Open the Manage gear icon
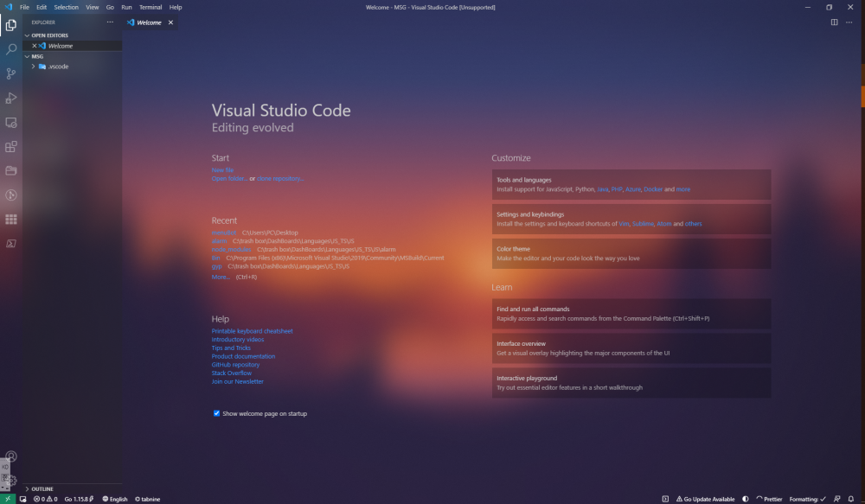Screen dimensions: 865x504 coord(11,481)
